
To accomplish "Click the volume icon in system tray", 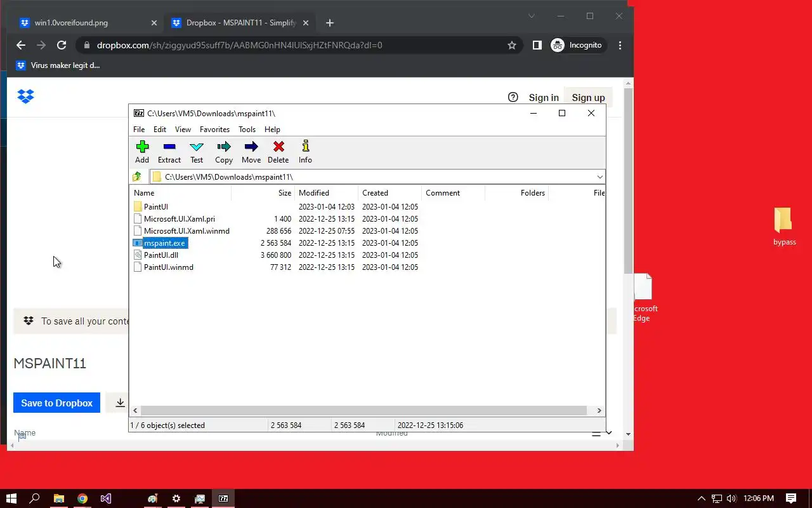I will [x=731, y=498].
